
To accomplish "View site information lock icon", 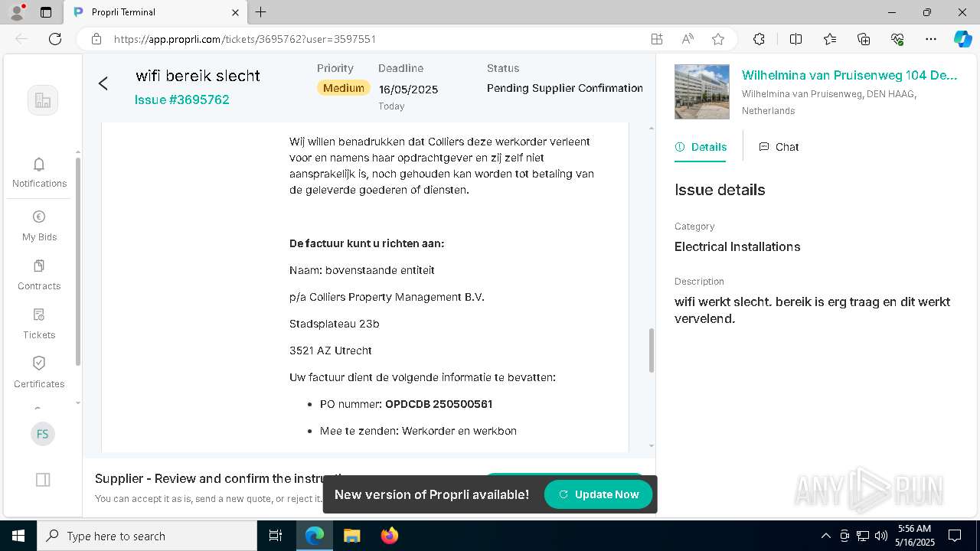I will tap(96, 39).
